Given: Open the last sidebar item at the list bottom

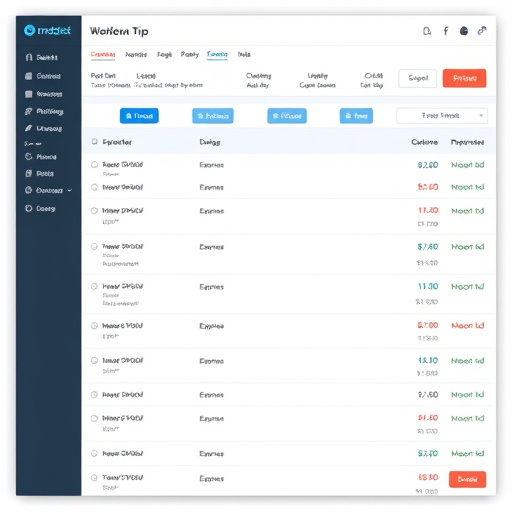Looking at the screenshot, I should tap(40, 208).
